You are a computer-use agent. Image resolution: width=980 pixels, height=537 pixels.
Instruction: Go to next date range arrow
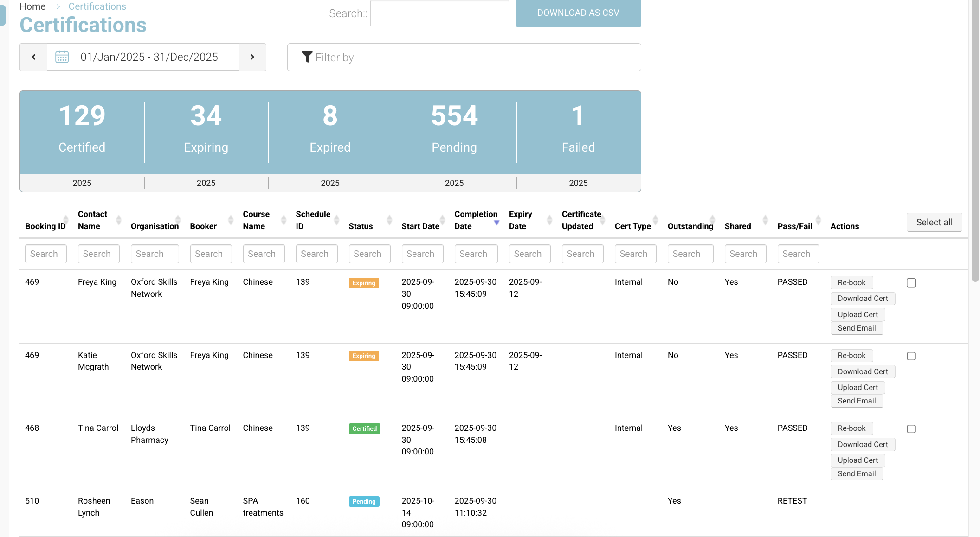252,57
